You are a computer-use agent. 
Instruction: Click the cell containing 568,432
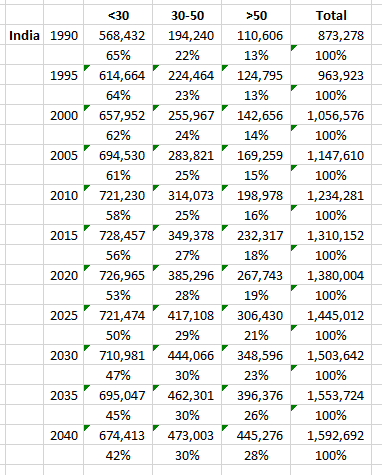click(x=118, y=35)
